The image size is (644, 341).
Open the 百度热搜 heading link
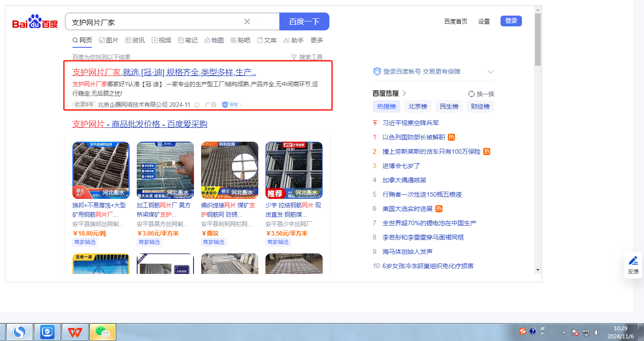click(x=389, y=93)
